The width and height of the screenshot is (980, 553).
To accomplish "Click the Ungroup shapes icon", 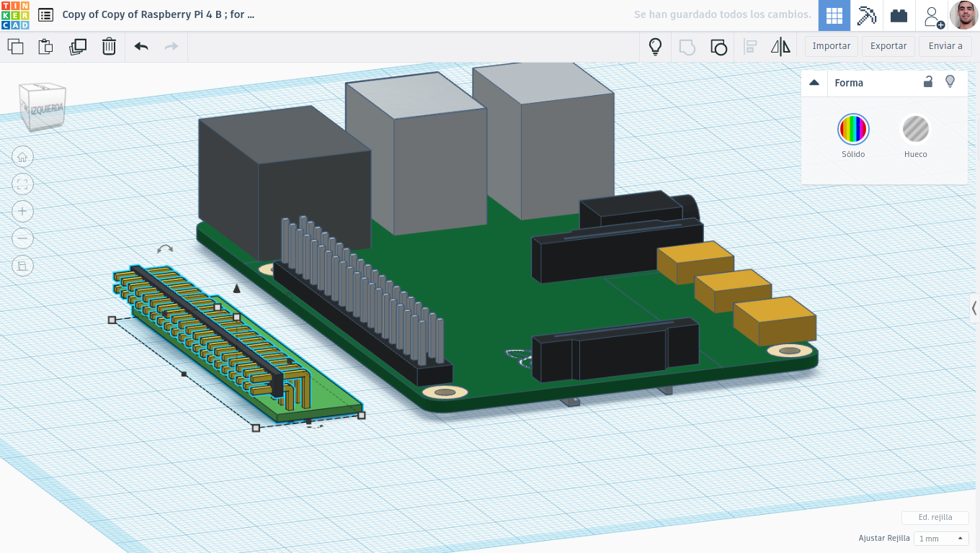I will [x=718, y=47].
